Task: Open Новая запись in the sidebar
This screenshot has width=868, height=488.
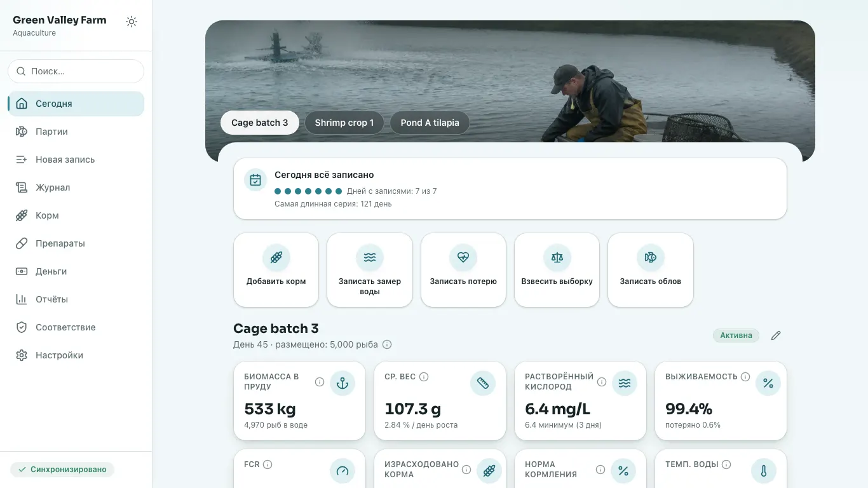Action: coord(76,159)
